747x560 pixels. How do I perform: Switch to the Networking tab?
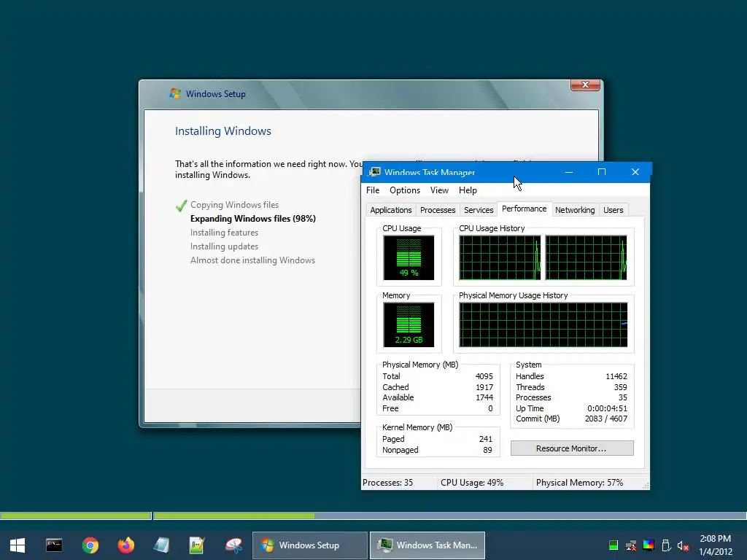575,210
